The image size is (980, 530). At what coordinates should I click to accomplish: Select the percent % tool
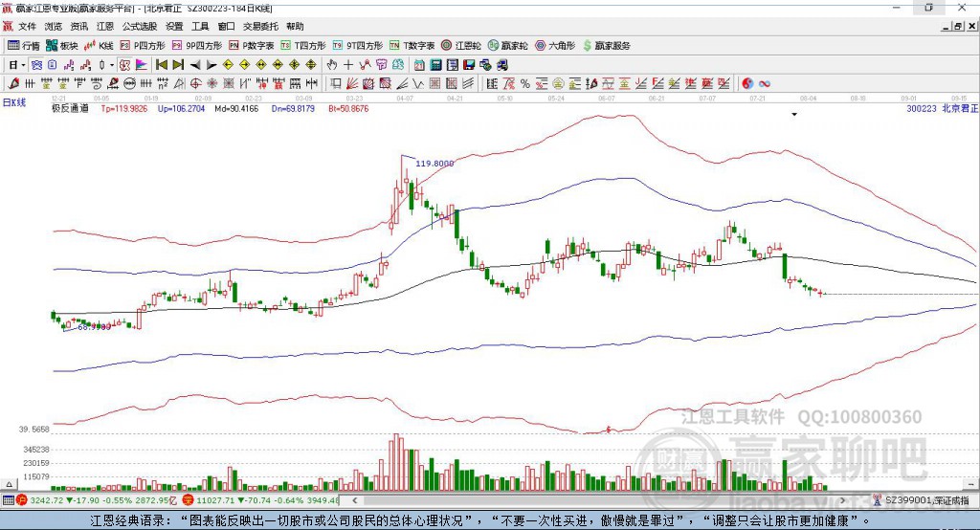[525, 84]
